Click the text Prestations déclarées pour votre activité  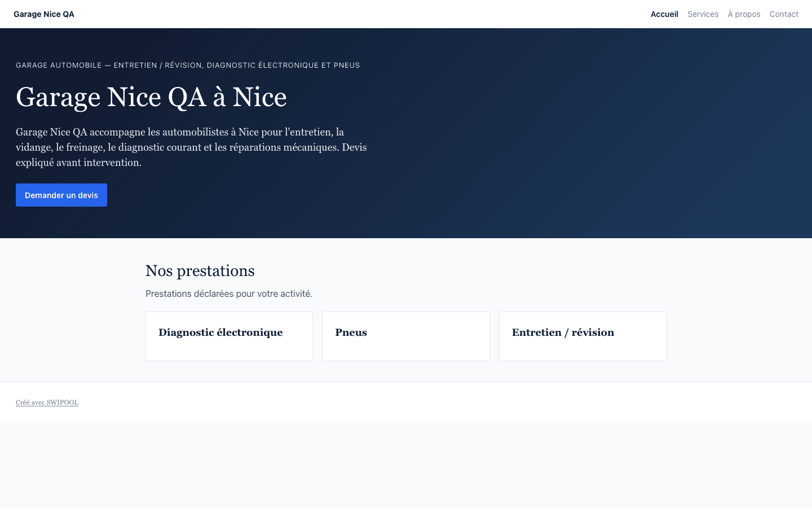pos(229,294)
